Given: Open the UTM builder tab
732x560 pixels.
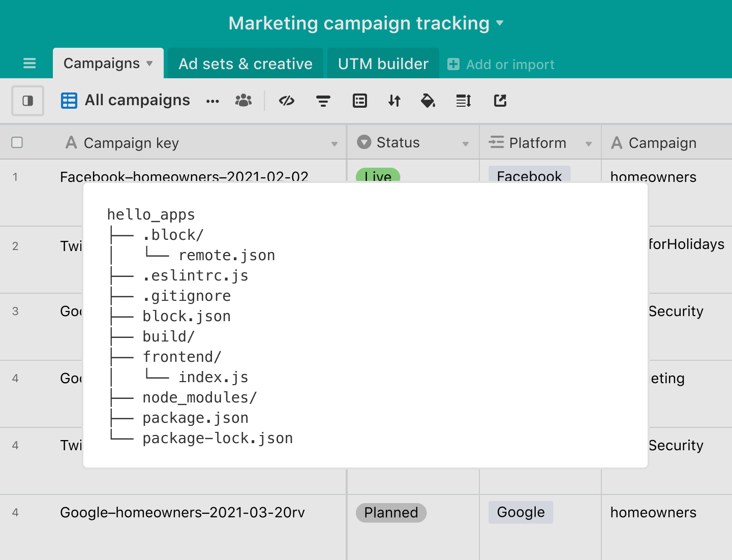Looking at the screenshot, I should tap(383, 63).
